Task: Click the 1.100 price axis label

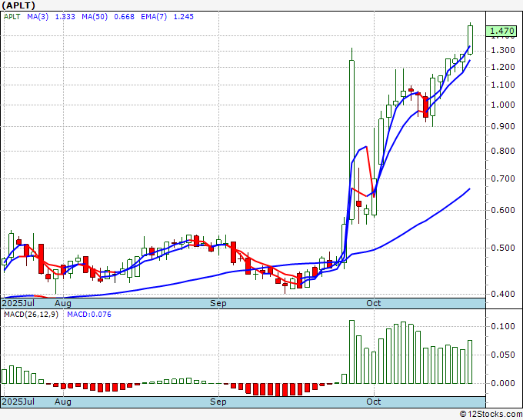Action: 503,85
